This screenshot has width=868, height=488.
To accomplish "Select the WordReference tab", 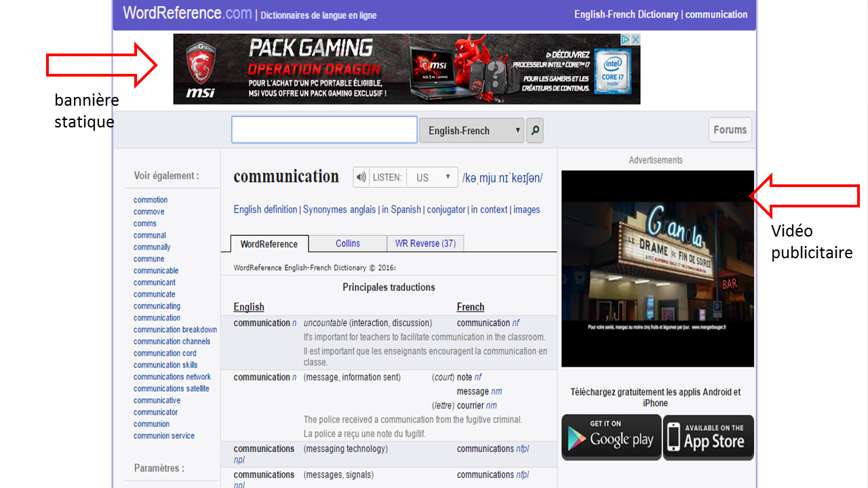I will tap(269, 244).
